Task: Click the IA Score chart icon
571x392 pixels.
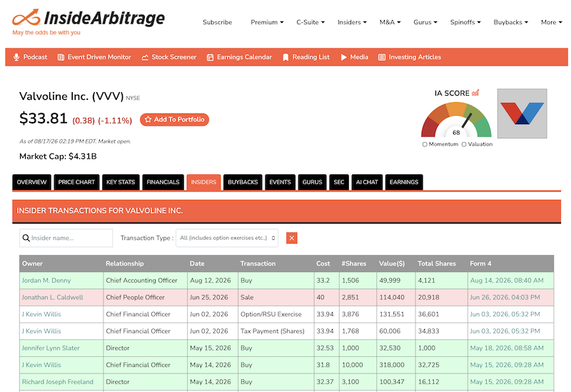Action: coord(475,93)
